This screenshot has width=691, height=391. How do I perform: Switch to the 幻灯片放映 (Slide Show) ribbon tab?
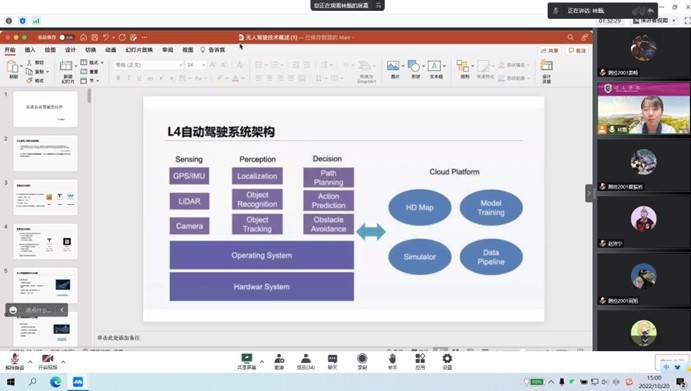click(x=139, y=50)
